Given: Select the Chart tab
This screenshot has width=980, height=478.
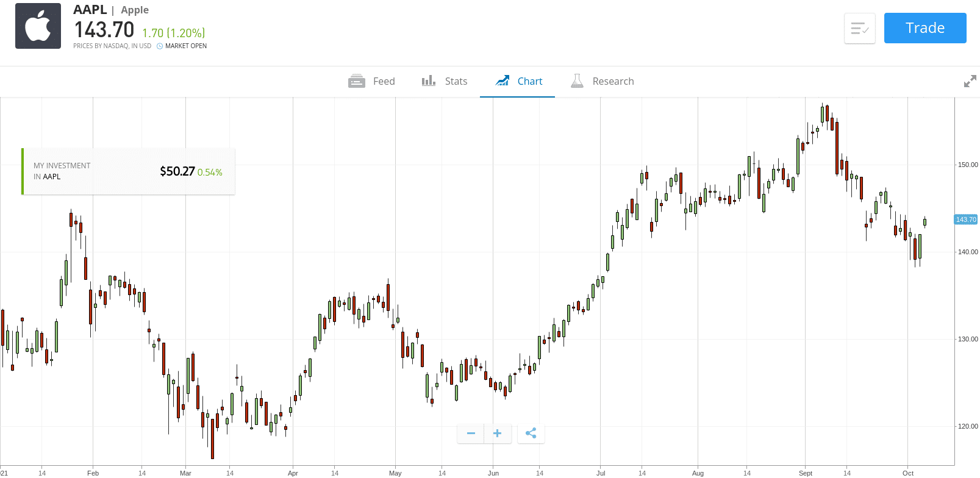Looking at the screenshot, I should [x=518, y=81].
